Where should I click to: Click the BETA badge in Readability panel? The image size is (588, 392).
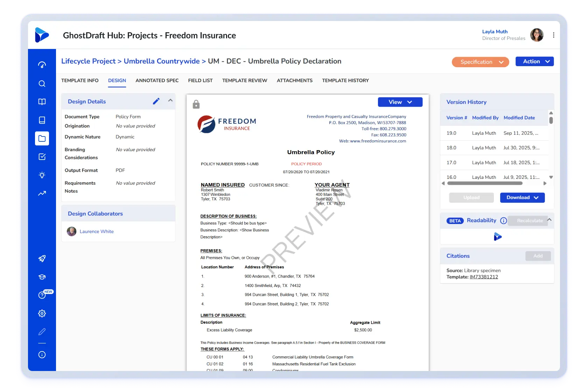(455, 221)
